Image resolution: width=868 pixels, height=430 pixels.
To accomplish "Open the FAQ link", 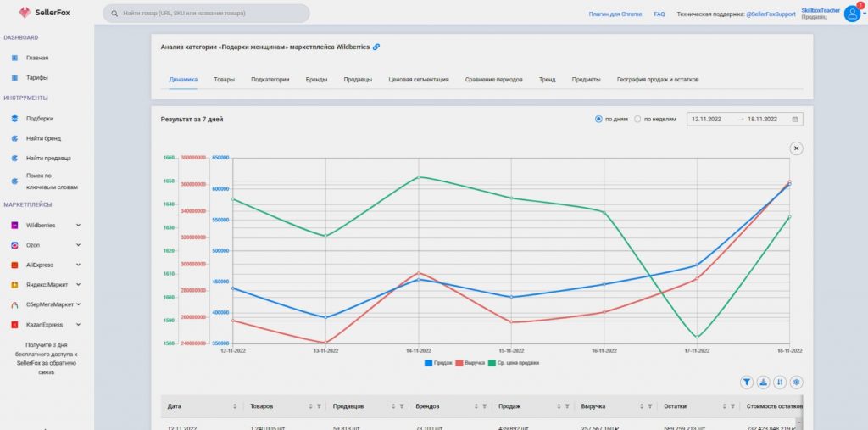I will click(x=659, y=14).
